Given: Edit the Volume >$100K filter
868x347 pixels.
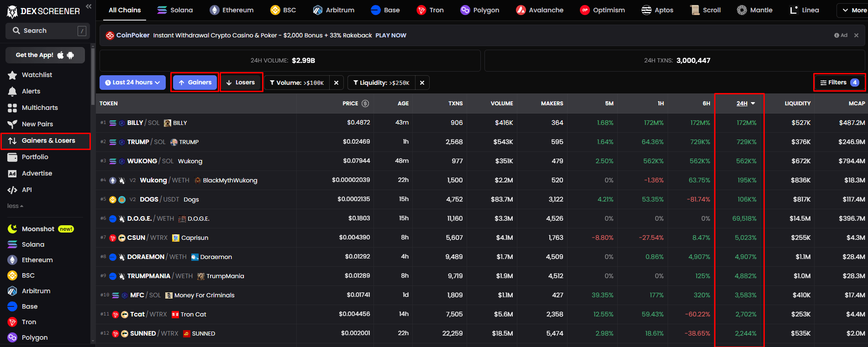Looking at the screenshot, I should (297, 83).
